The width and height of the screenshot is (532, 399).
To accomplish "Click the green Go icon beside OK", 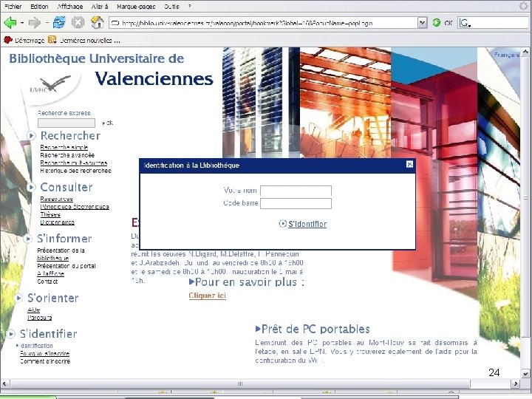I will click(x=437, y=23).
